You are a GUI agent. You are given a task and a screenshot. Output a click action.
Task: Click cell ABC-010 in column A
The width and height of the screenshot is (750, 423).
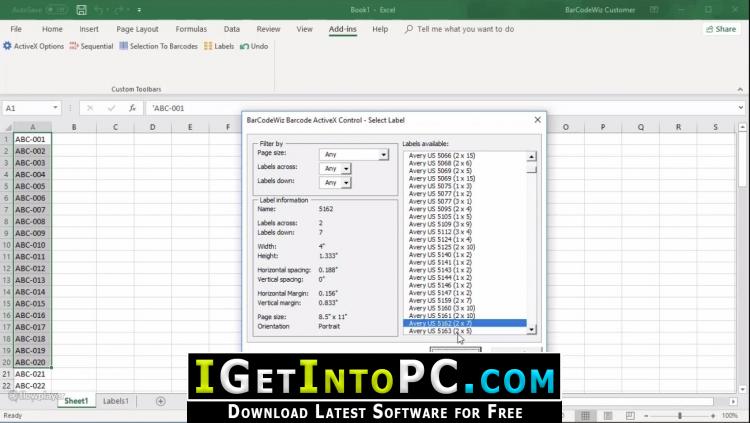tap(33, 245)
